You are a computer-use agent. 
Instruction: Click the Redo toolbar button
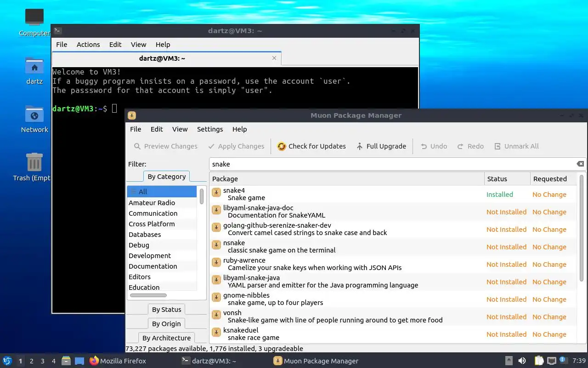(x=470, y=146)
